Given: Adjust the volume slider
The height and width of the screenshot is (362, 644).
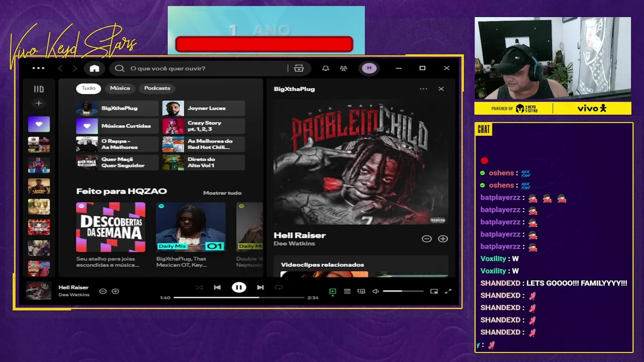Looking at the screenshot, I should (403, 291).
